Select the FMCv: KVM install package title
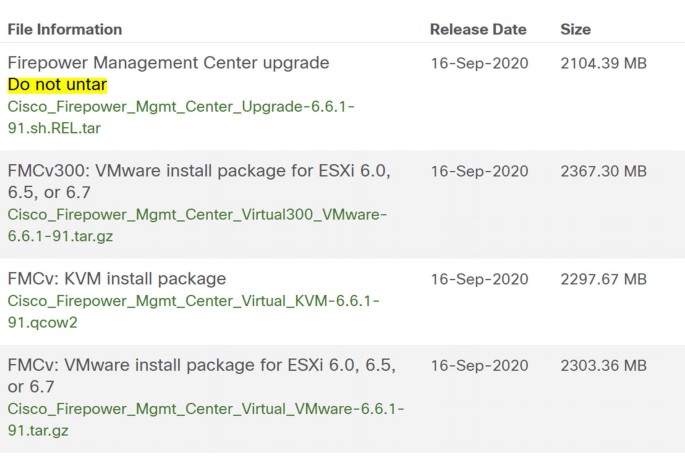Image resolution: width=685 pixels, height=456 pixels. [117, 279]
